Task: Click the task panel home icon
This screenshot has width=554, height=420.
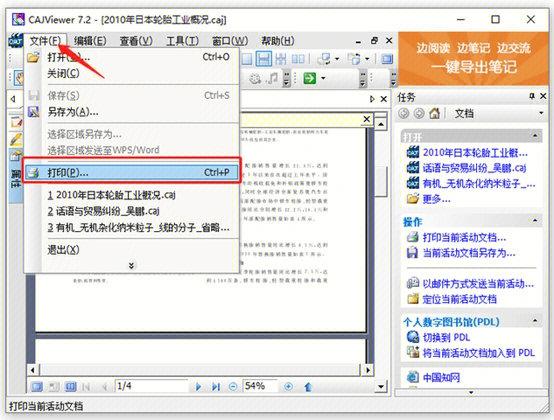Action: click(435, 113)
